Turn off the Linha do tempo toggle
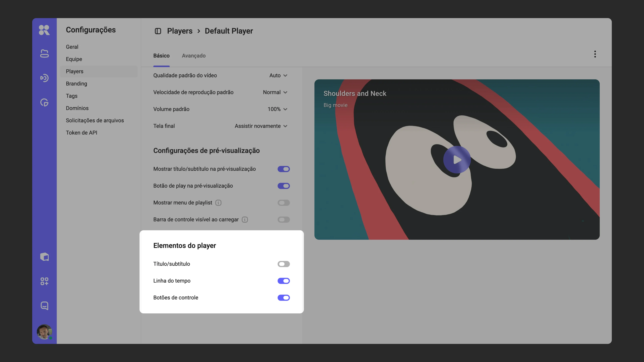644x362 pixels. coord(283,281)
